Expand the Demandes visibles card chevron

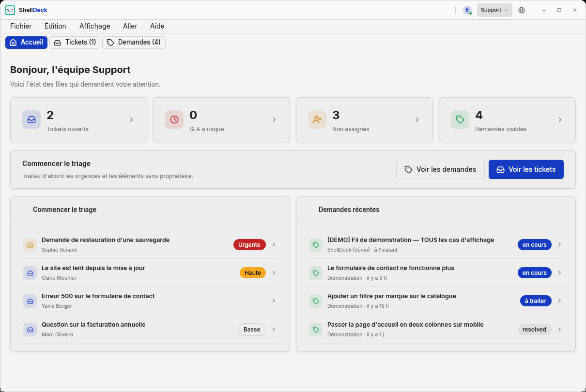(x=560, y=120)
